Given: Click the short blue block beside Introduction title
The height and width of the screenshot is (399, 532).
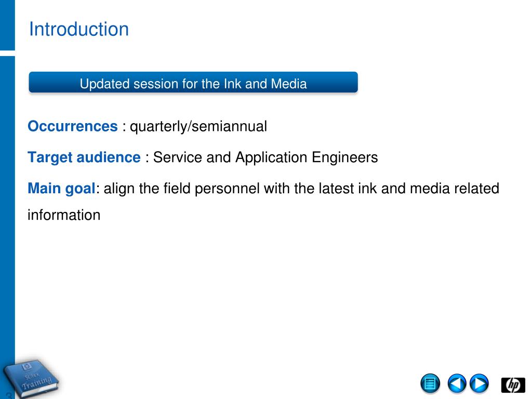Looking at the screenshot, I should (x=7, y=25).
